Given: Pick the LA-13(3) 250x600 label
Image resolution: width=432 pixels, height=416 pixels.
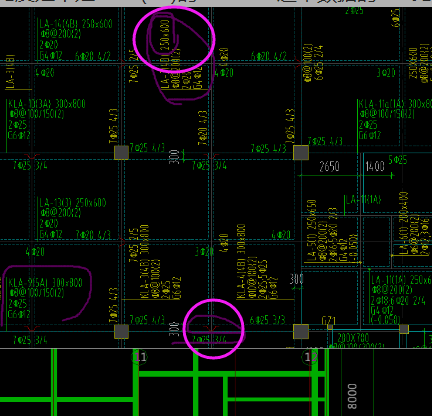Looking at the screenshot, I should [73, 203].
